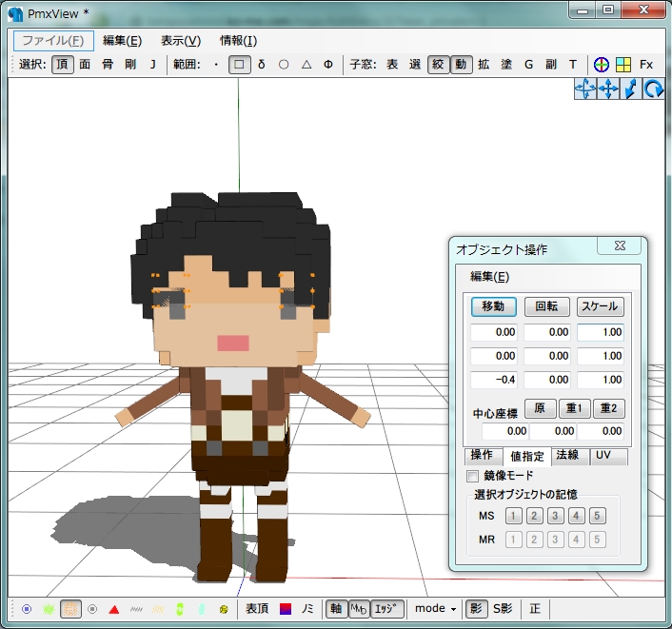Screen dimensions: 672x629
Task: Toggle the green wireframe display icon
Action: tap(49, 609)
